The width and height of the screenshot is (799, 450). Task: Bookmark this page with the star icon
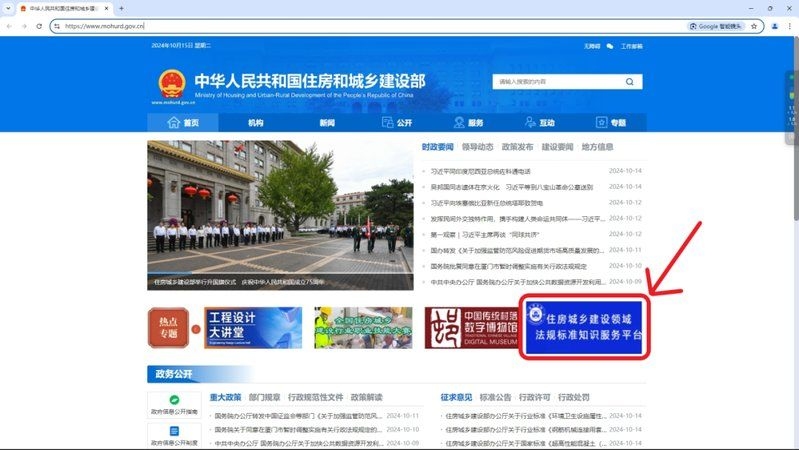754,26
